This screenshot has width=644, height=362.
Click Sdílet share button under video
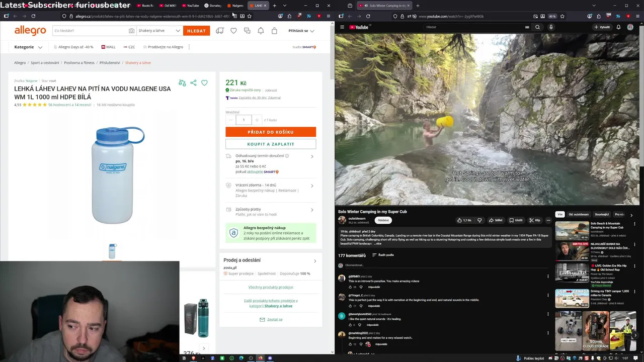(x=496, y=220)
